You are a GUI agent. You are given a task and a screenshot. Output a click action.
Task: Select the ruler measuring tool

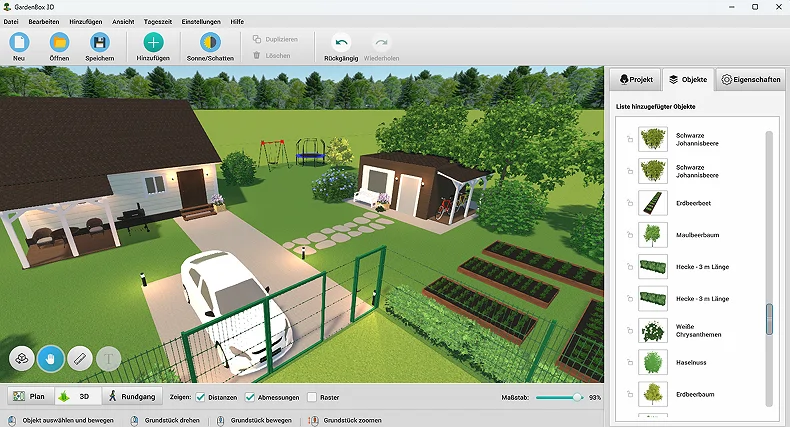click(80, 359)
